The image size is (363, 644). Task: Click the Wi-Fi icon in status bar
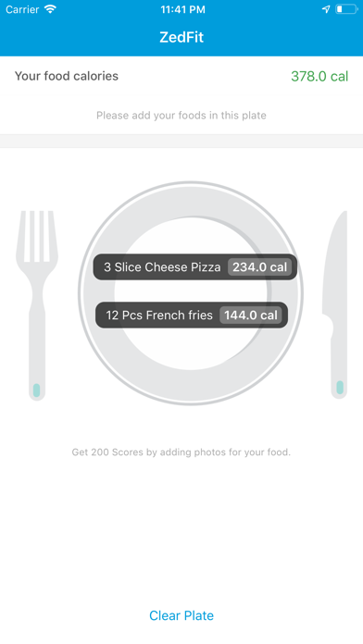[x=50, y=9]
